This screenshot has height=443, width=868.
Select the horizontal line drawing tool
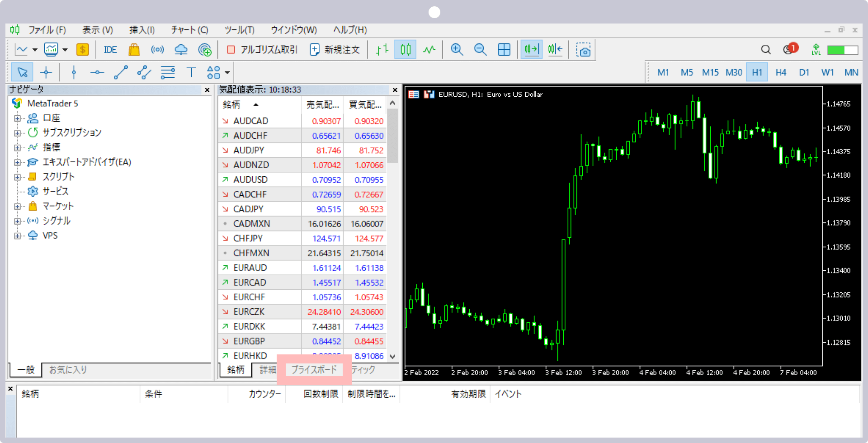click(97, 72)
